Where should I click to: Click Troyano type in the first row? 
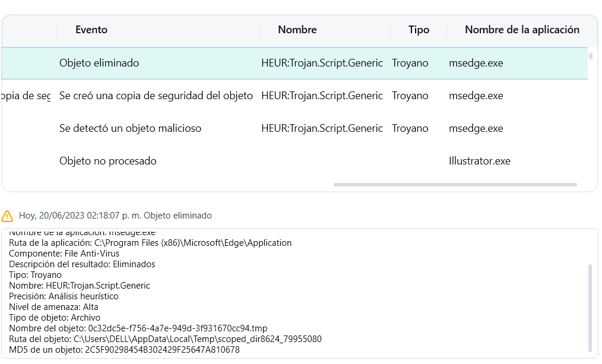(410, 63)
